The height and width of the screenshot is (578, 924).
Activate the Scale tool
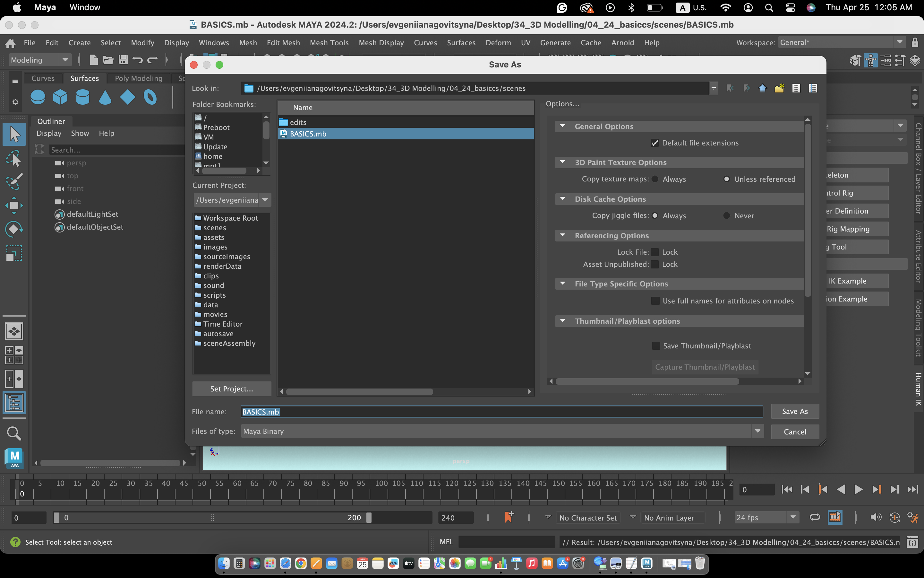coord(14,253)
